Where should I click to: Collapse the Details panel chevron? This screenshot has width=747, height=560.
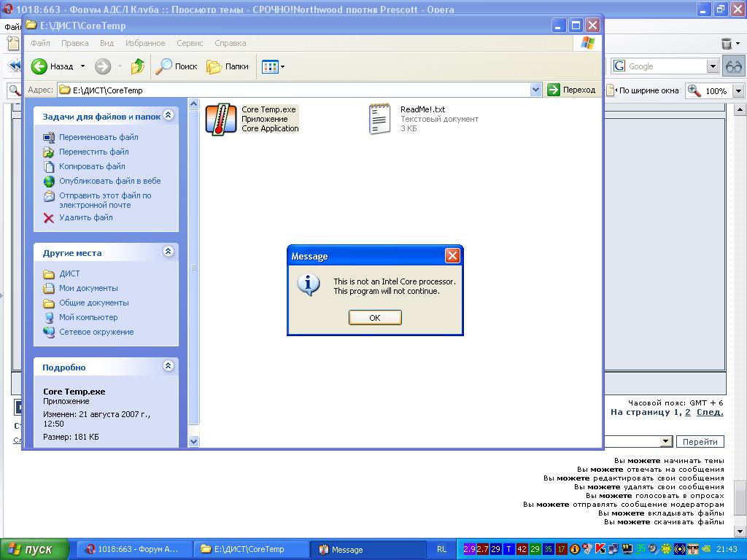169,366
